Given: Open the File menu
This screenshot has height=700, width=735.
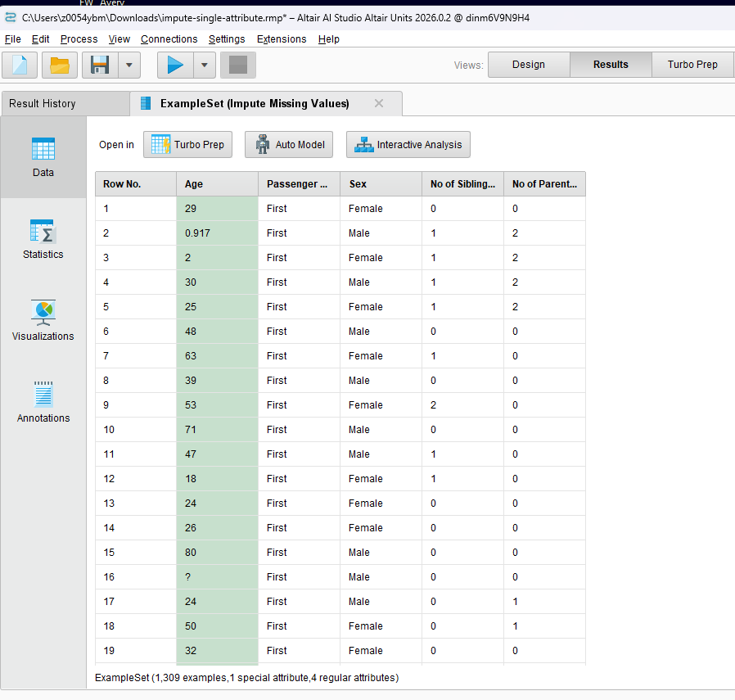Looking at the screenshot, I should click(x=12, y=39).
